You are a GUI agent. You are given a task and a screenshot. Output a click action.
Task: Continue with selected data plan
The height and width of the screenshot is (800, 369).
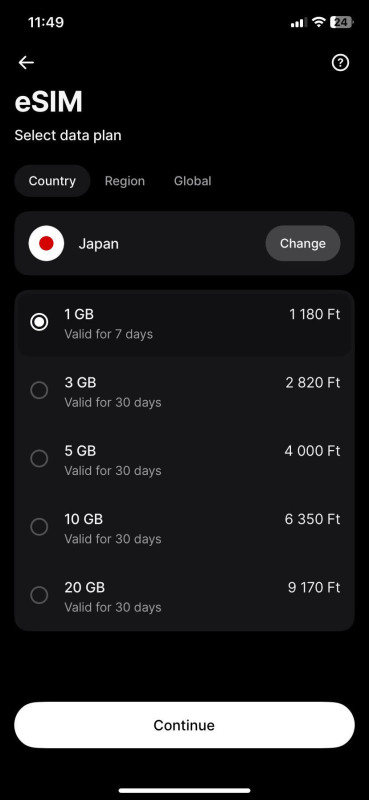pyautogui.click(x=184, y=725)
